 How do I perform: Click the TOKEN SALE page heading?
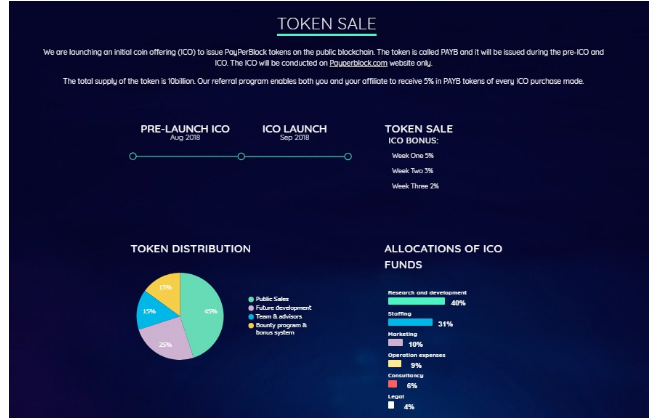pos(327,24)
